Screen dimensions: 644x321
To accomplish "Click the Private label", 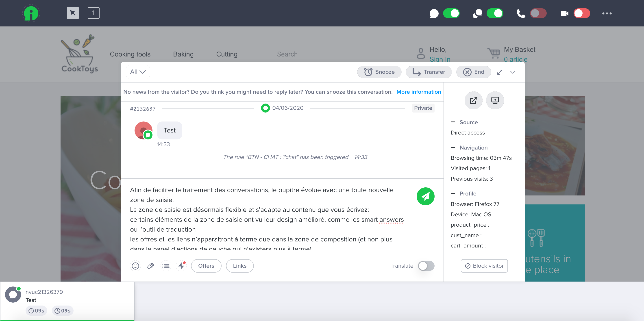I will tap(423, 108).
